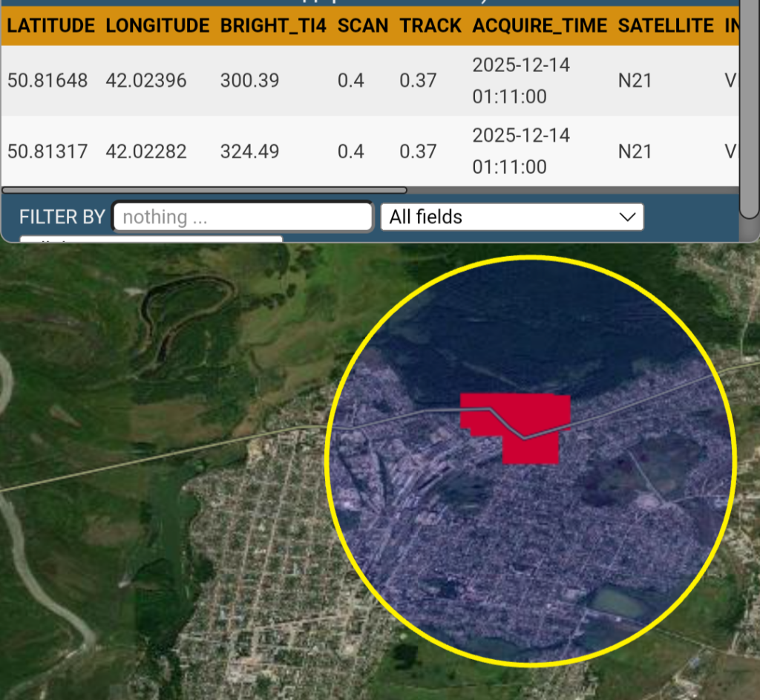Sort rows by ACQUIRE_TIME header
Image resolution: width=760 pixels, height=700 pixels.
[x=539, y=26]
